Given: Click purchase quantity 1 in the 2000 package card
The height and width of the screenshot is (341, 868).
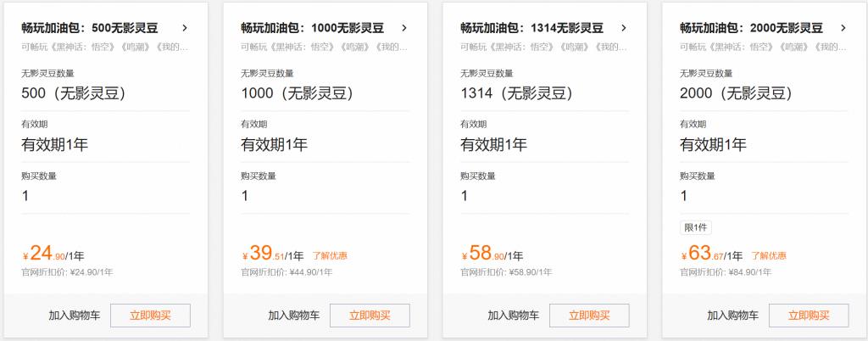Looking at the screenshot, I should tap(684, 196).
